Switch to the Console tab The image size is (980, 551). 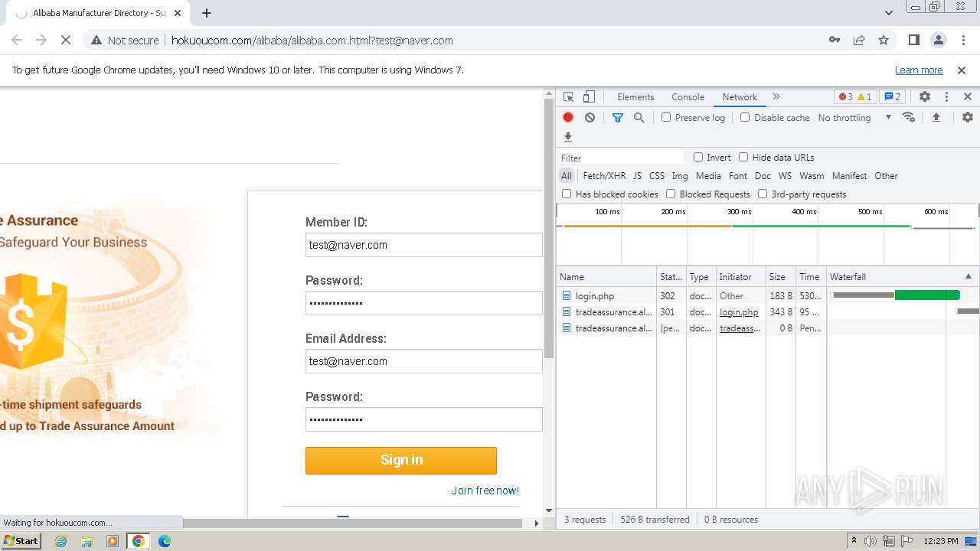click(688, 97)
